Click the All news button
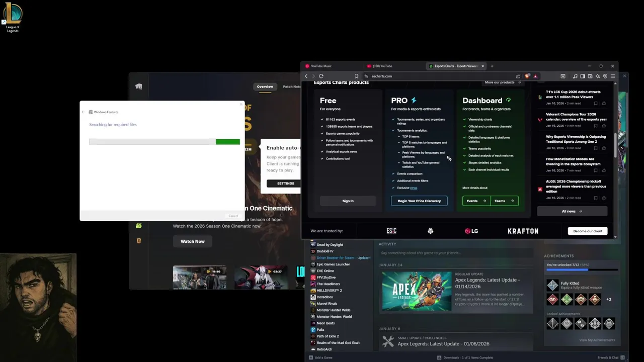644x362 pixels. click(x=572, y=211)
